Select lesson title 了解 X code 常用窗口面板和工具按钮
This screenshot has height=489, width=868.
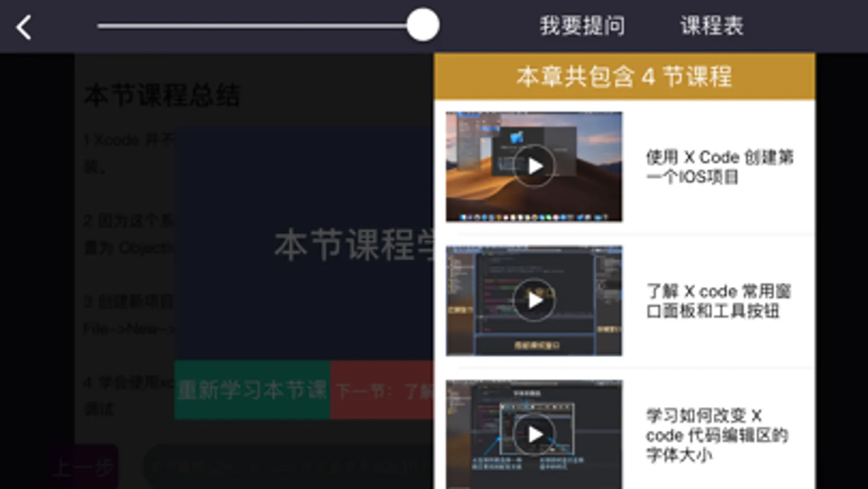718,301
